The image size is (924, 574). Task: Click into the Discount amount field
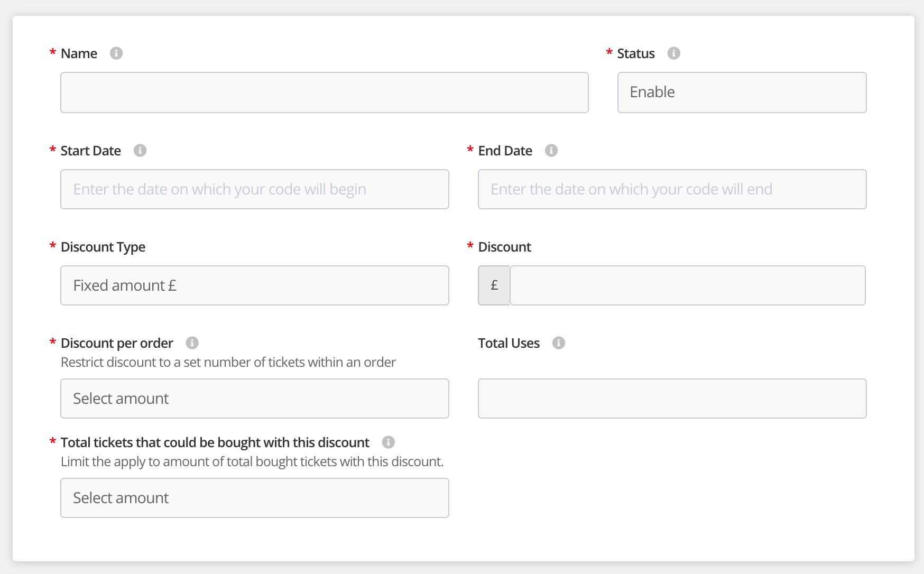(687, 285)
